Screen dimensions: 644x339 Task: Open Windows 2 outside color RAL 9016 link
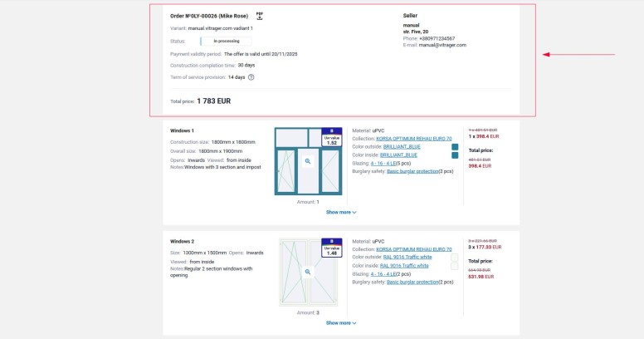click(405, 257)
